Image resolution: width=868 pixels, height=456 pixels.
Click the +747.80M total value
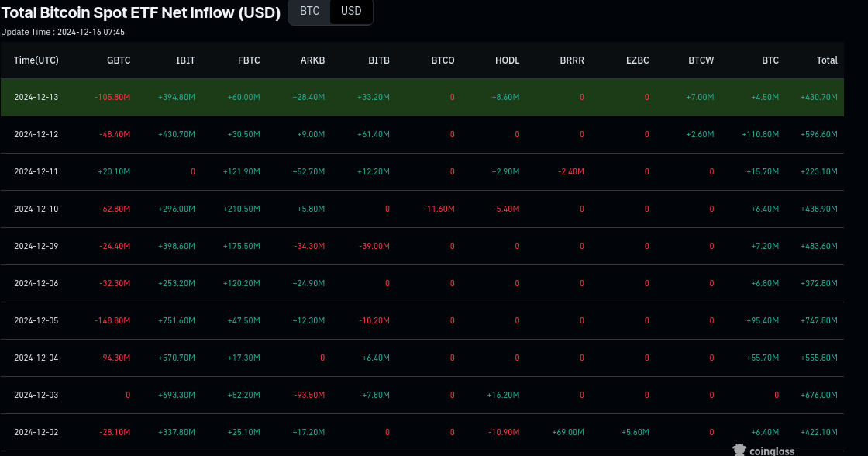pos(819,321)
